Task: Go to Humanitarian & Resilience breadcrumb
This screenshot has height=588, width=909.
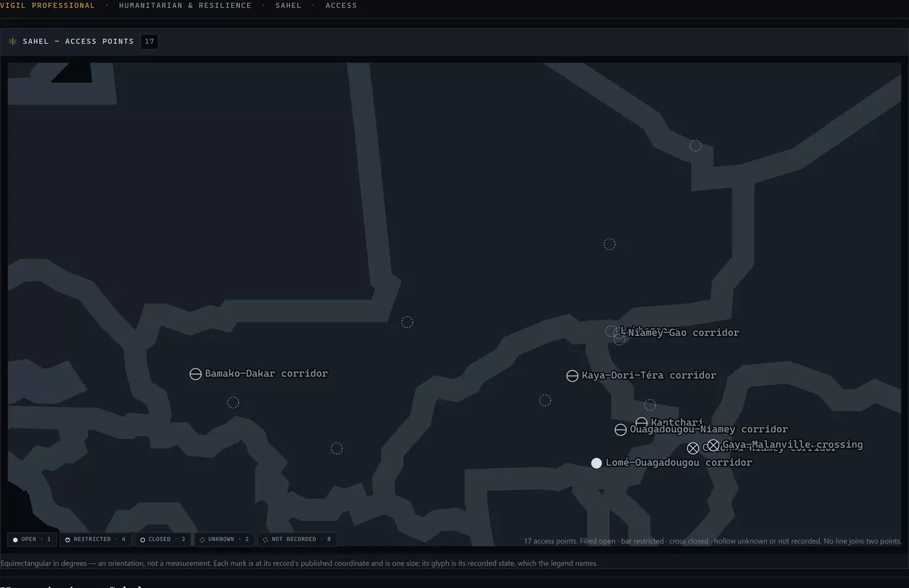Action: pyautogui.click(x=185, y=6)
